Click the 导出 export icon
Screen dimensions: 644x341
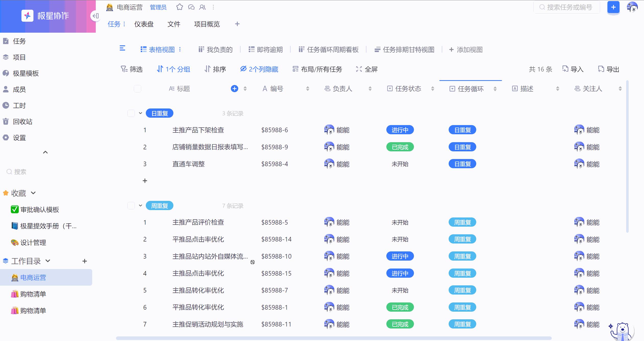601,69
